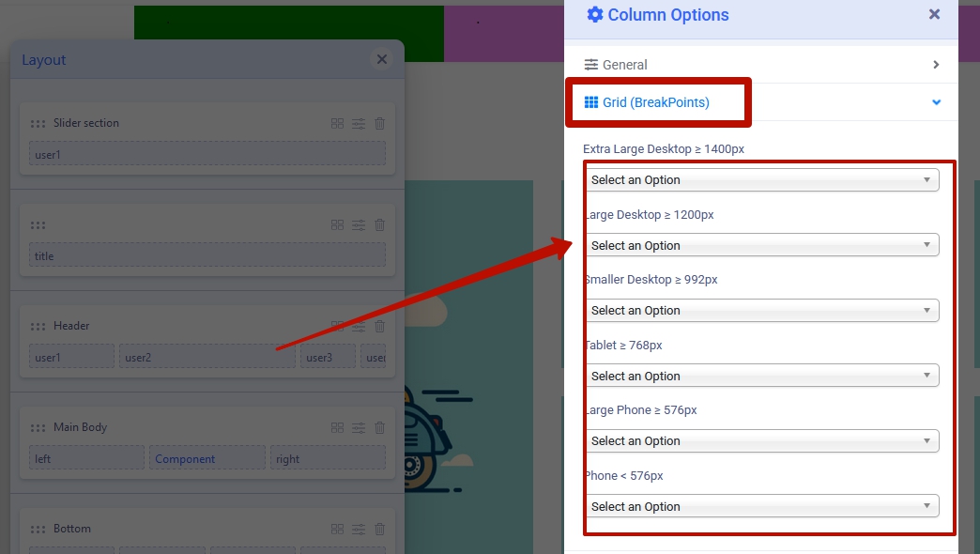Screen dimensions: 980x554
Task: Grab the Main Body drag handle
Action: (38, 427)
